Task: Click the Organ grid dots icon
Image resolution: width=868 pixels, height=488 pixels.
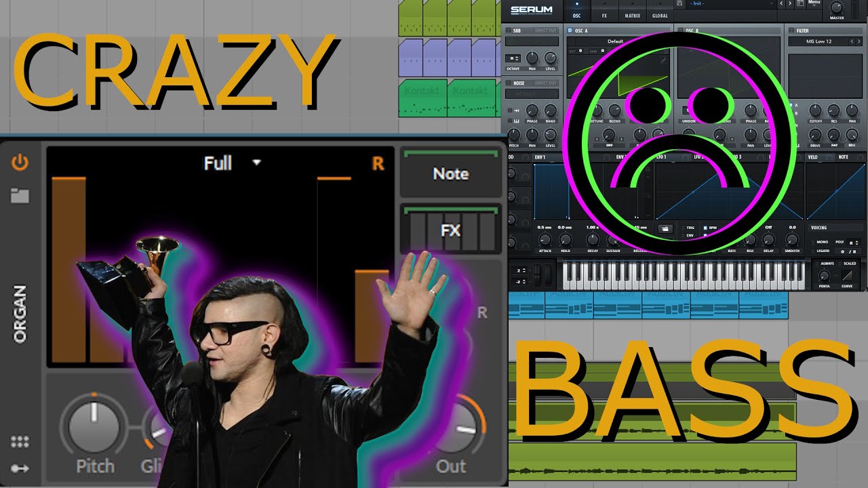Action: coord(20,442)
